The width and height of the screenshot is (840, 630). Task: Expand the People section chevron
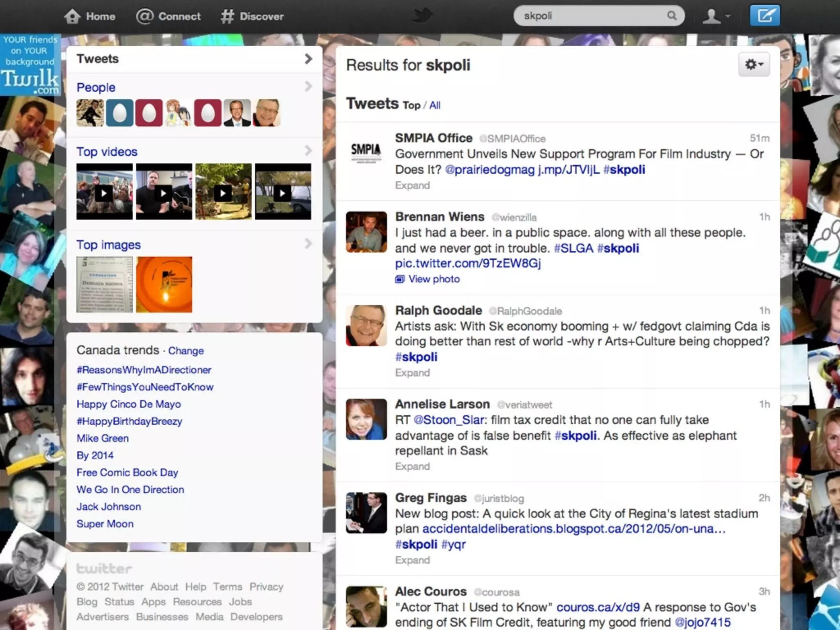point(308,87)
